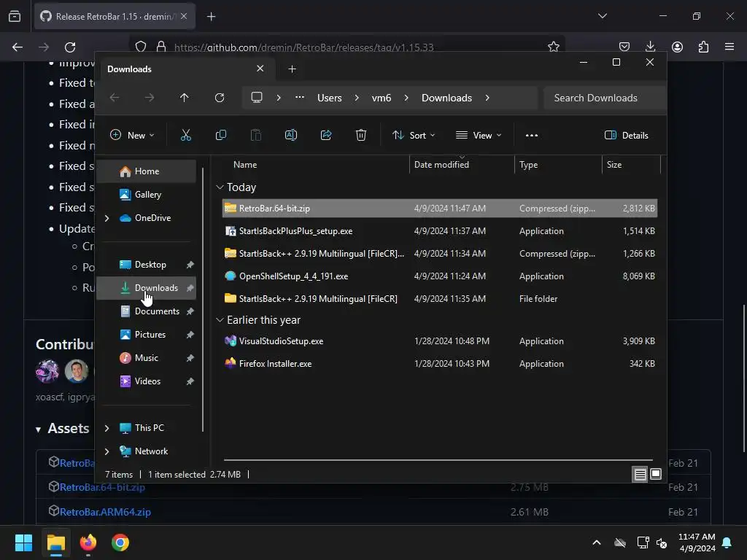The width and height of the screenshot is (747, 560).
Task: Open the Sort dropdown menu
Action: 414,135
